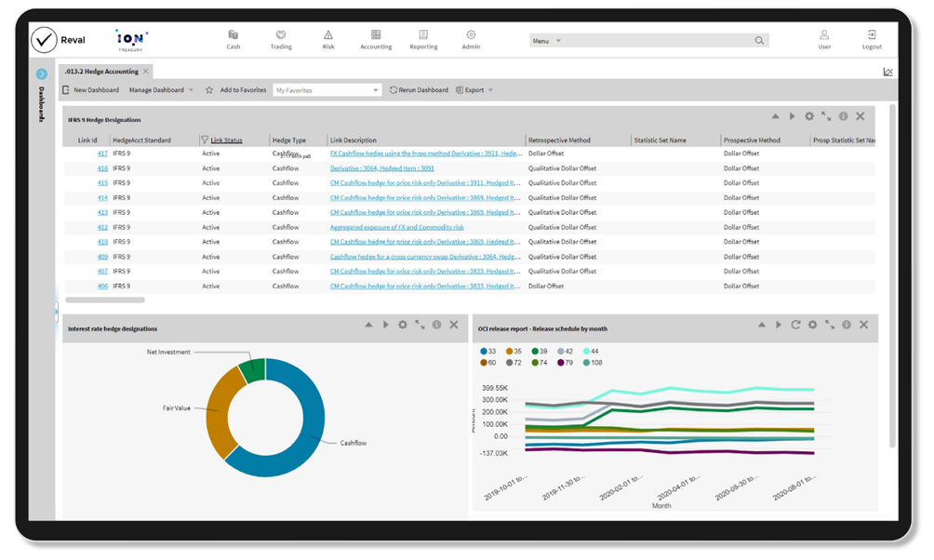Image resolution: width=934 pixels, height=560 pixels.
Task: Open the Reporting module
Action: tap(423, 37)
